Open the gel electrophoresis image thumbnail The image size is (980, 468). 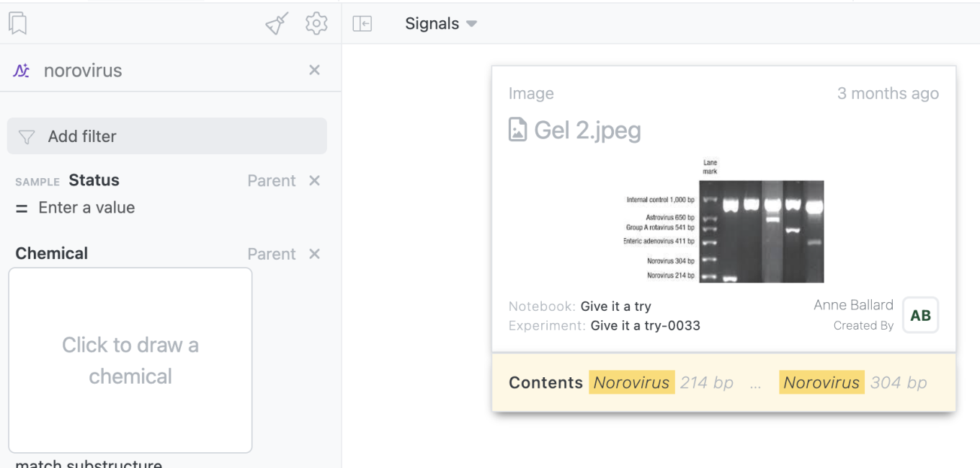(723, 220)
